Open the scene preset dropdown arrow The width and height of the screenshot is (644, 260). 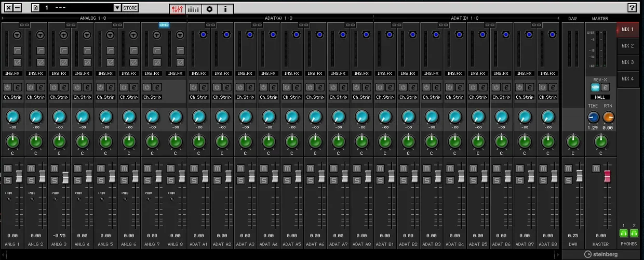(117, 8)
